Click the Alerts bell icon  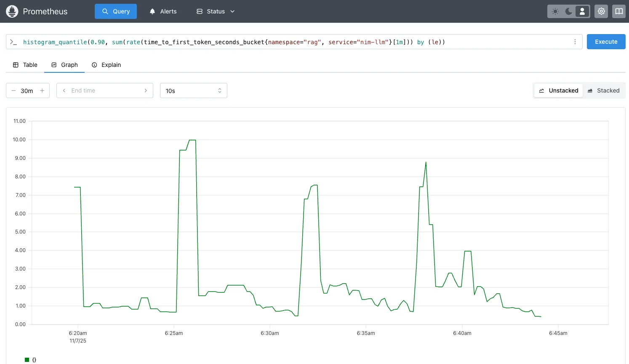point(152,11)
